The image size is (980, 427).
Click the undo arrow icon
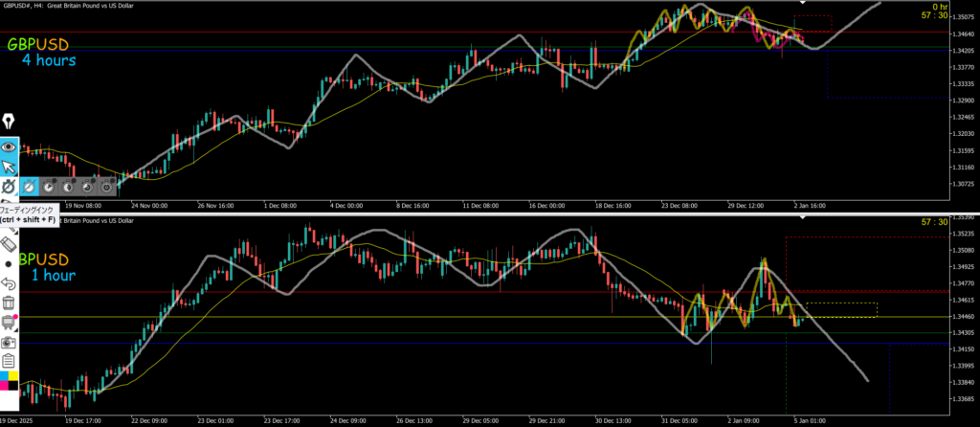(x=10, y=282)
